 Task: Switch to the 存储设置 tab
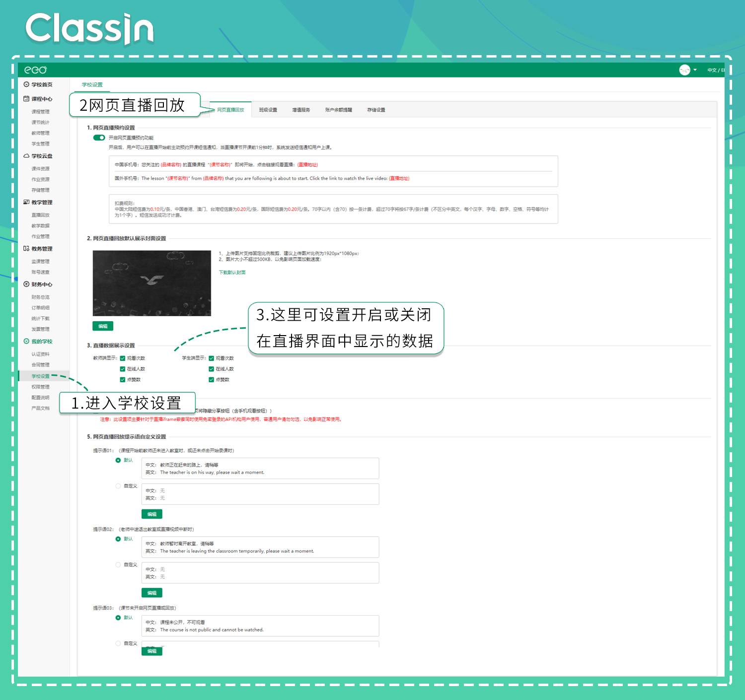376,110
